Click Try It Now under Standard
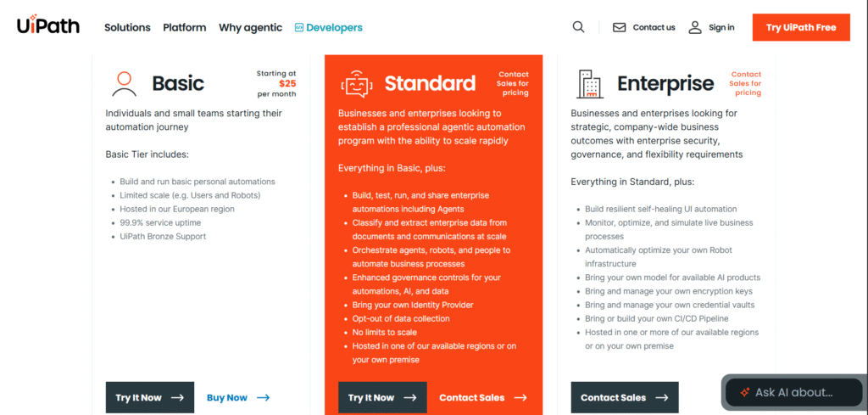 click(x=381, y=397)
